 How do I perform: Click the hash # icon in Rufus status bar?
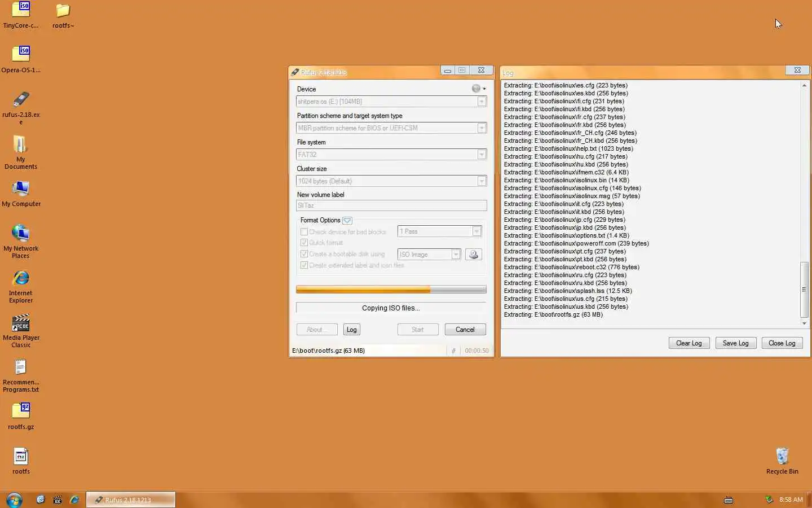point(453,351)
